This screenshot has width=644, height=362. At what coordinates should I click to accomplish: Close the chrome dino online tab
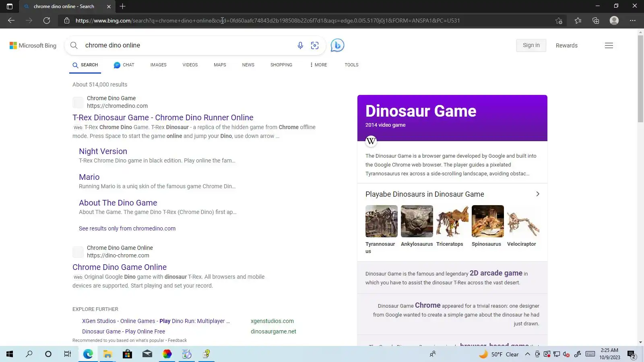[109, 6]
